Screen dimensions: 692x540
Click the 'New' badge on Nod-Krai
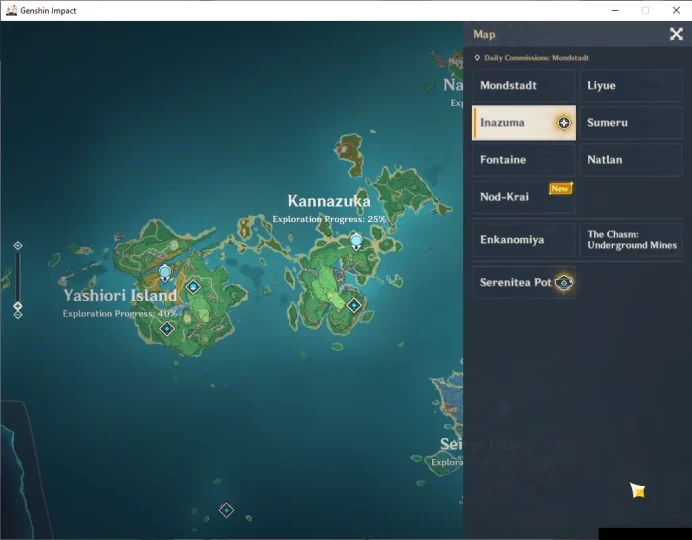click(x=560, y=188)
